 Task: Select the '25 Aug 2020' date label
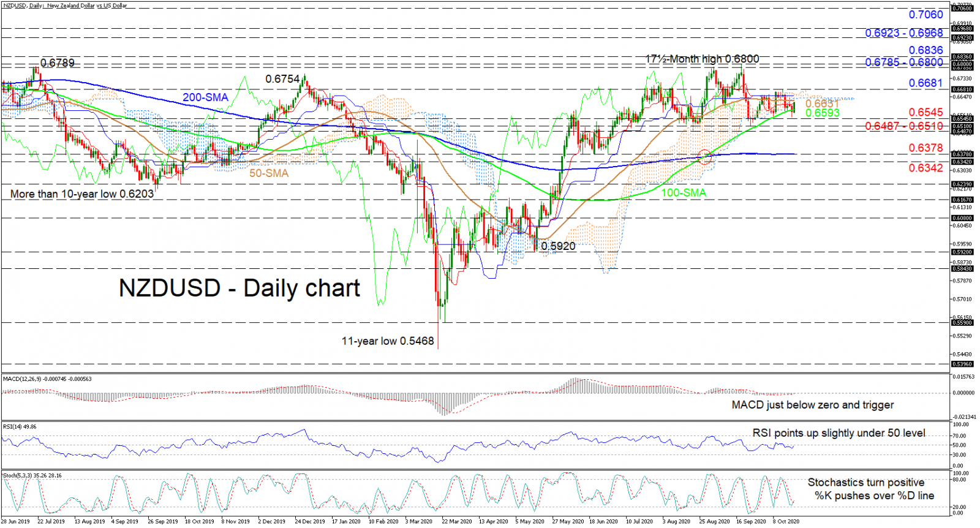pyautogui.click(x=715, y=522)
